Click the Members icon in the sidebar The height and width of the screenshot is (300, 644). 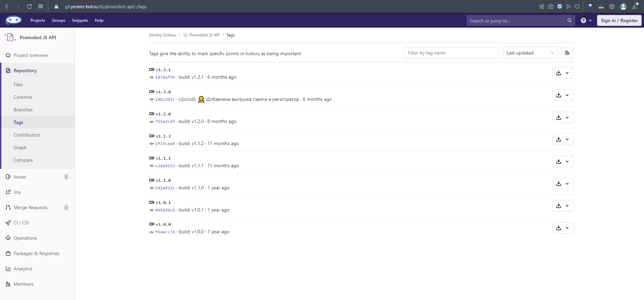click(8, 284)
